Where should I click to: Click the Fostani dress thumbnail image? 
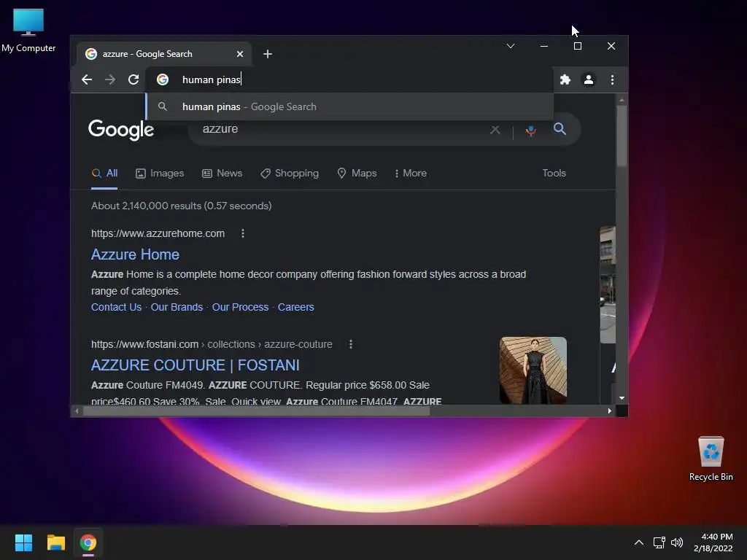[x=533, y=370]
